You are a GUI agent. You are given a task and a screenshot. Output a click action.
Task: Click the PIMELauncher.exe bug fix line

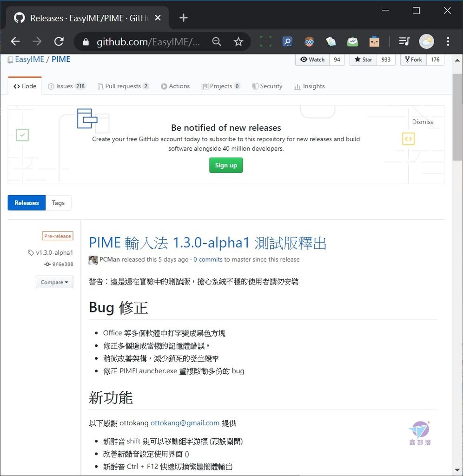174,371
